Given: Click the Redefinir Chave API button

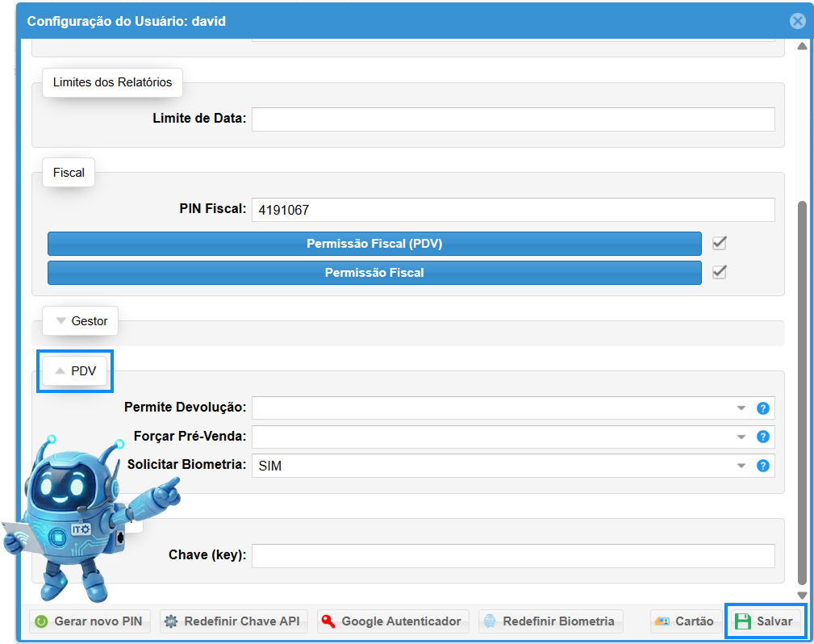Looking at the screenshot, I should coord(233,621).
